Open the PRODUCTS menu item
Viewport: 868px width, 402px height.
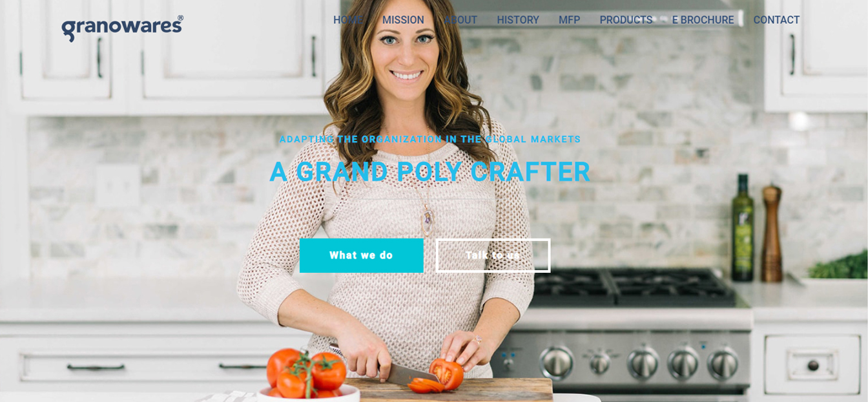pyautogui.click(x=626, y=20)
